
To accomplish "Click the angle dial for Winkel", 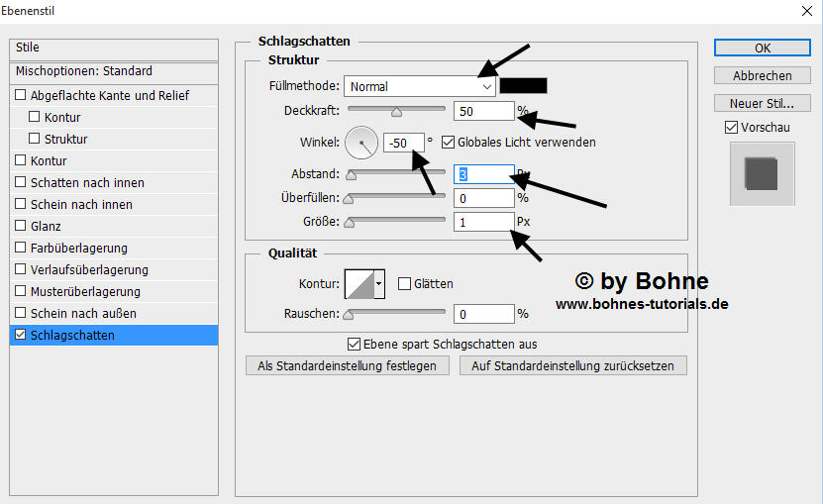I will click(361, 145).
